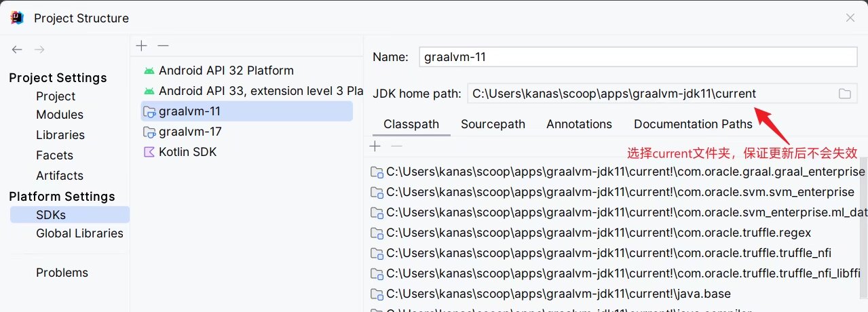Image resolution: width=868 pixels, height=312 pixels.
Task: Click the IntelliJ IDEA window logo
Action: pyautogui.click(x=18, y=18)
